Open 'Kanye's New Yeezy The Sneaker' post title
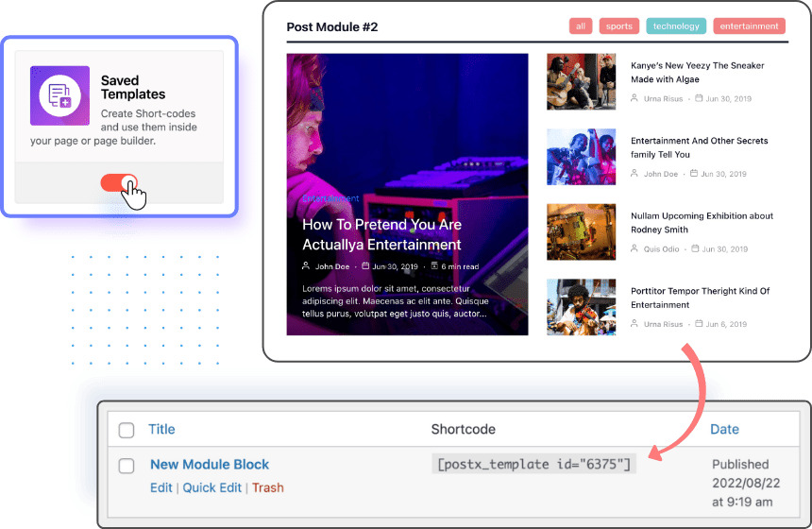The height and width of the screenshot is (529, 812). pos(697,72)
